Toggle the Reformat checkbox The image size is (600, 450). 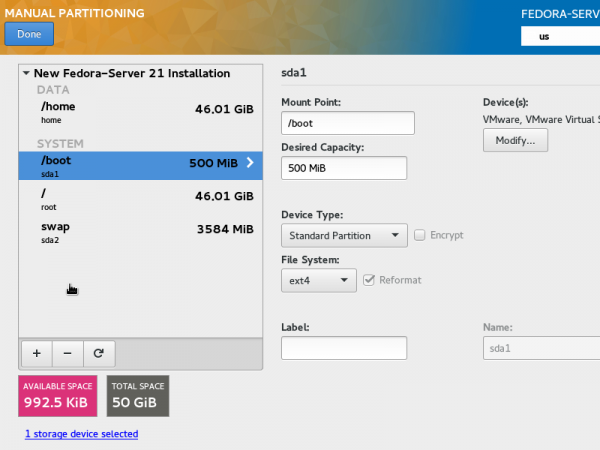[369, 280]
